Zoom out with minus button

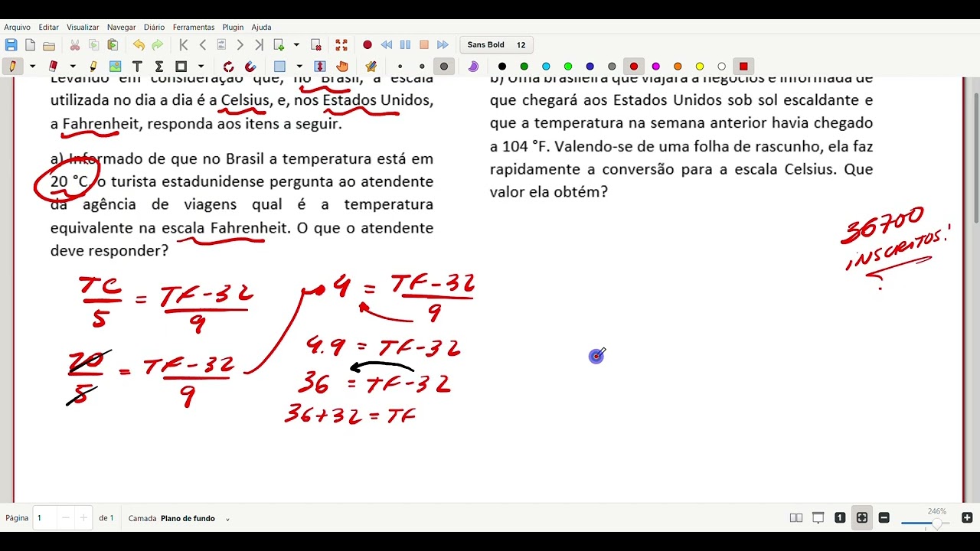point(884,518)
